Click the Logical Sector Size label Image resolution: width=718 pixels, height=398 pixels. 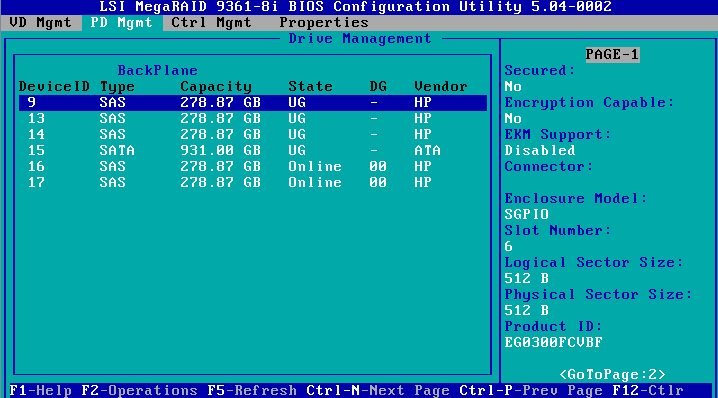(x=593, y=263)
